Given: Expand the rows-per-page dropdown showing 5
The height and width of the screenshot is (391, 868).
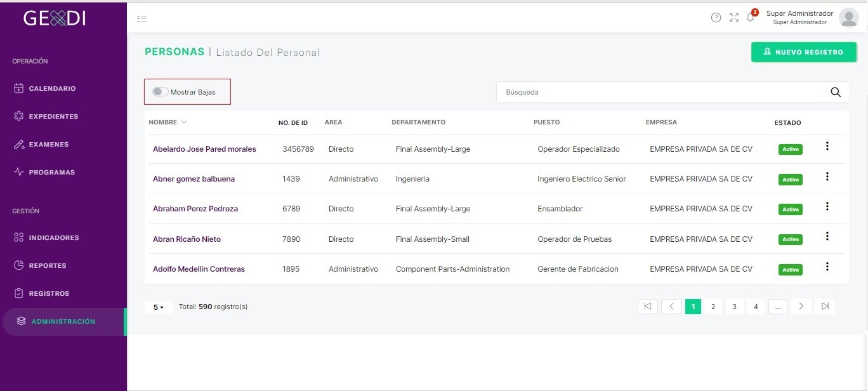Looking at the screenshot, I should click(x=159, y=307).
